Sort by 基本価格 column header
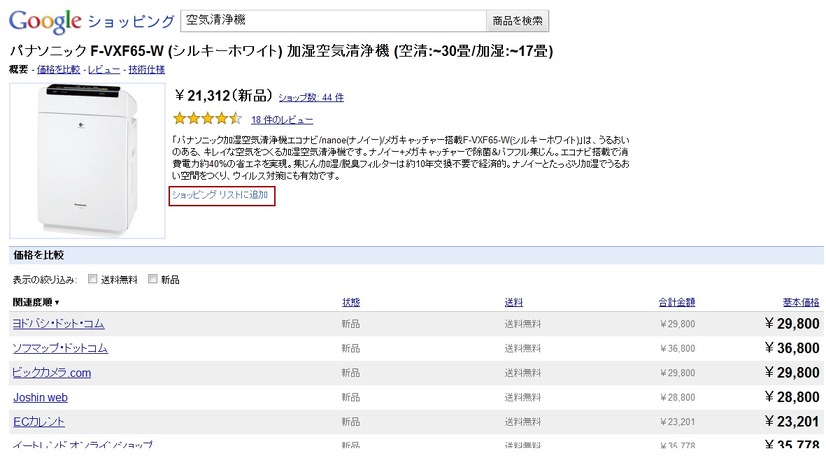The width and height of the screenshot is (826, 458). (x=801, y=302)
